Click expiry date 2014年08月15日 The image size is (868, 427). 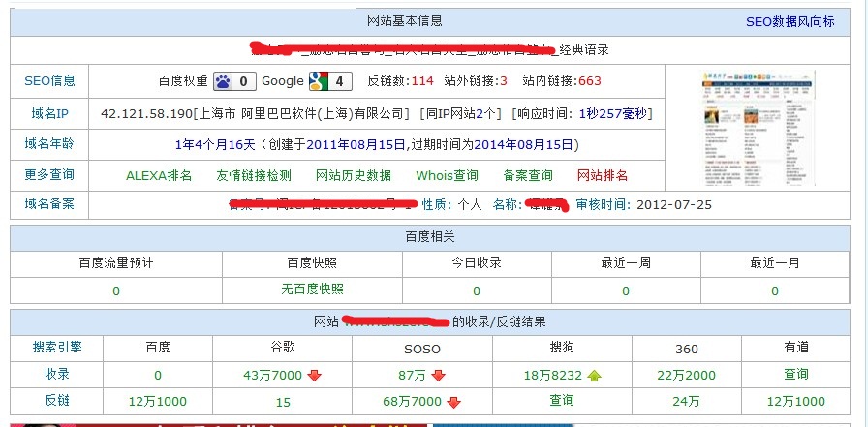tap(523, 145)
